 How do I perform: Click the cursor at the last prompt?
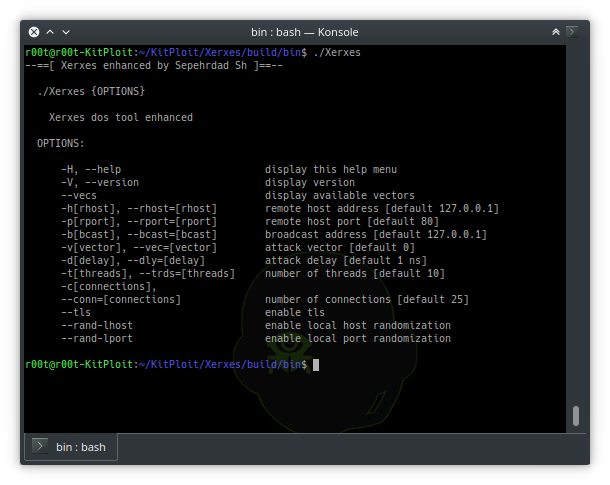pyautogui.click(x=316, y=365)
